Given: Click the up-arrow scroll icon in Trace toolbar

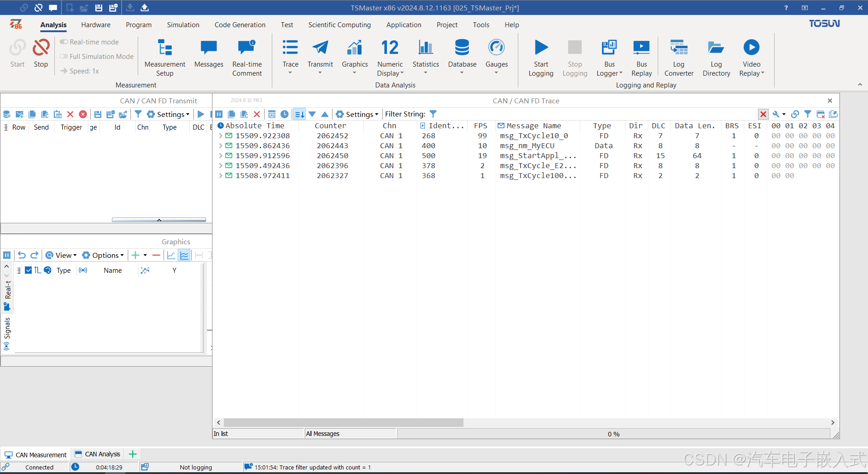Looking at the screenshot, I should 325,114.
